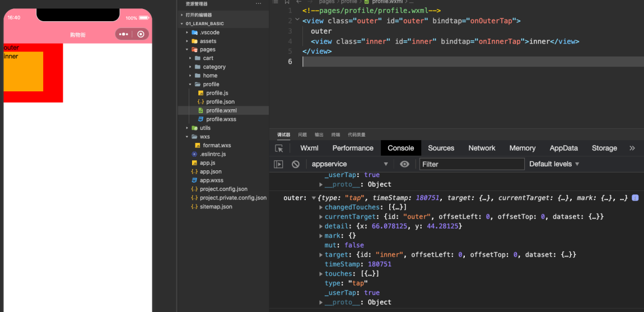Viewport: 644px width, 312px height.
Task: Switch to the 调试器 panel tab
Action: (x=283, y=135)
